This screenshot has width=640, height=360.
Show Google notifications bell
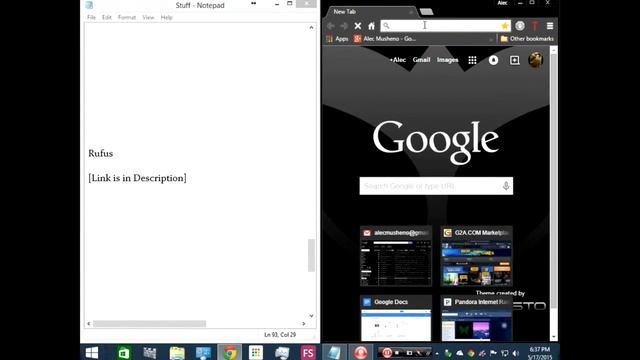pyautogui.click(x=493, y=60)
